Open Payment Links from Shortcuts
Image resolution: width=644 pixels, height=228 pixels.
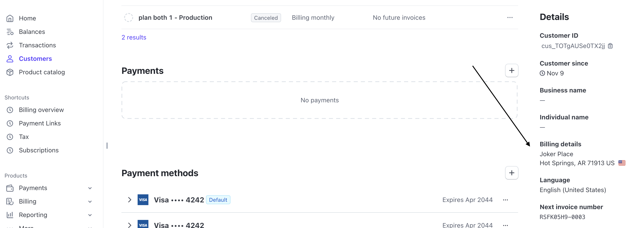click(40, 123)
